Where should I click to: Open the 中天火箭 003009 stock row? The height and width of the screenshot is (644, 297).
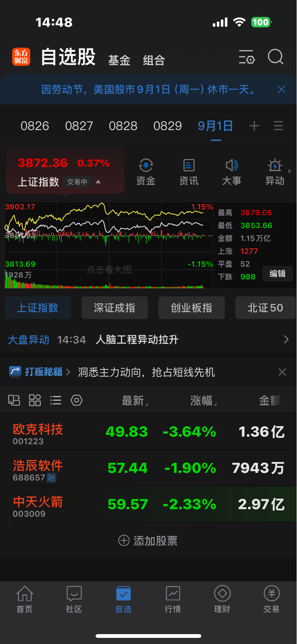pyautogui.click(x=148, y=504)
